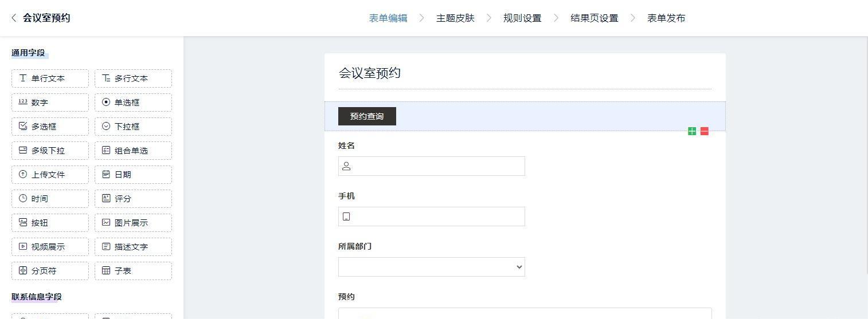Click the back arrow beside 会议室预约
The height and width of the screenshot is (319, 868).
coord(14,18)
